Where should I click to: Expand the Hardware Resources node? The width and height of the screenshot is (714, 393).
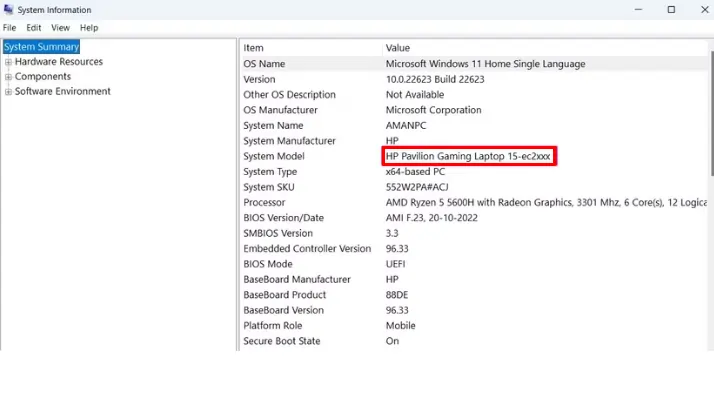coord(8,62)
